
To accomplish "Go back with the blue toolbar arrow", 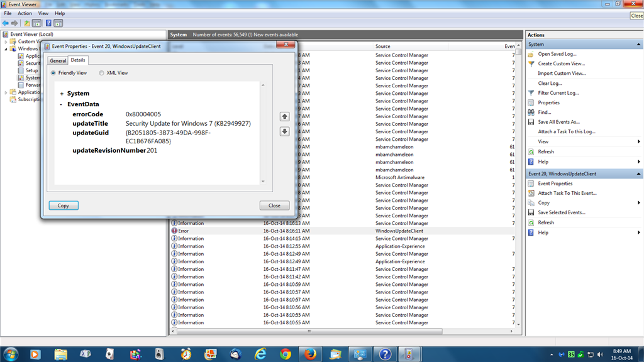I will (5, 23).
